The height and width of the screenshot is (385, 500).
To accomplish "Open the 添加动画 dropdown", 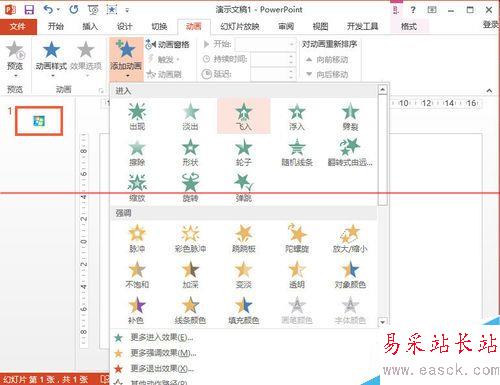I will (x=126, y=60).
